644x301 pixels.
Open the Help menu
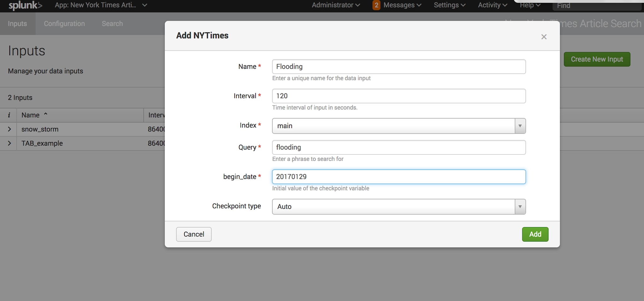pos(530,5)
